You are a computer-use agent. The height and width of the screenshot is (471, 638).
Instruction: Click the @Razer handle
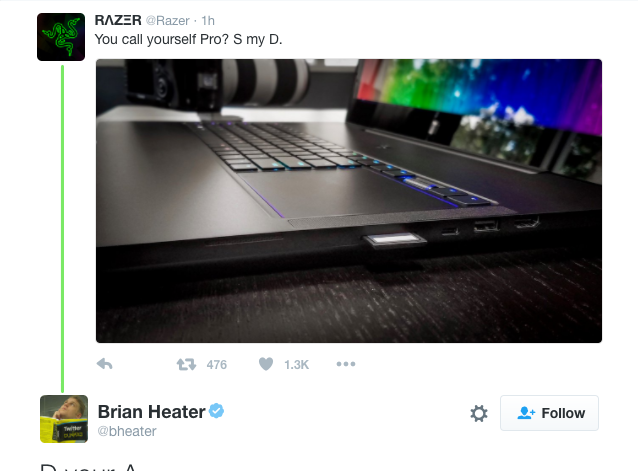point(168,20)
